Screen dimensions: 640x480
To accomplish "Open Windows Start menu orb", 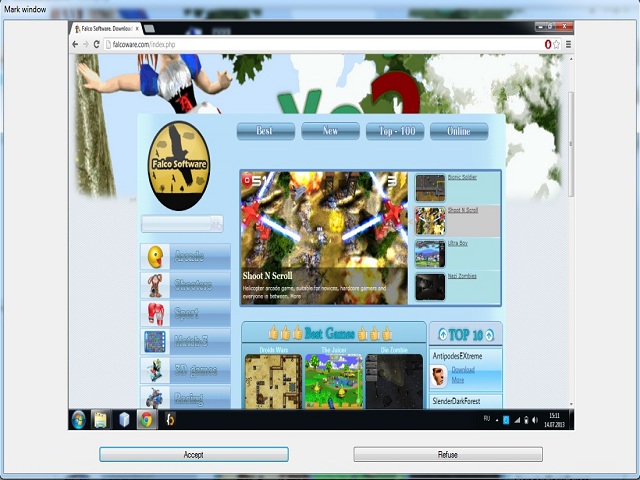I will pyautogui.click(x=79, y=419).
